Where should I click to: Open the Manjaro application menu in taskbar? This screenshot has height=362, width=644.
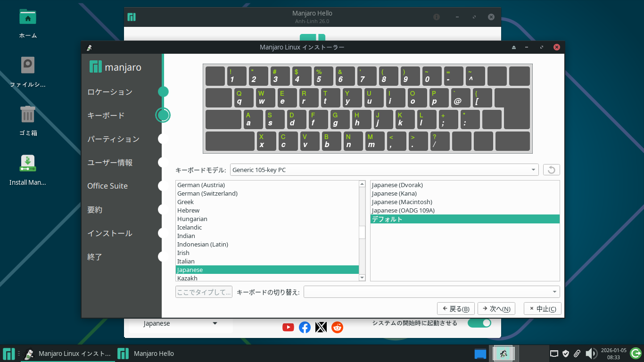pyautogui.click(x=8, y=354)
